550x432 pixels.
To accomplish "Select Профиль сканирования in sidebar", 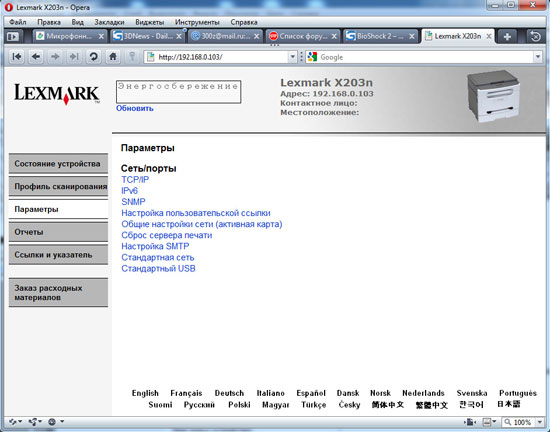I will [x=58, y=186].
